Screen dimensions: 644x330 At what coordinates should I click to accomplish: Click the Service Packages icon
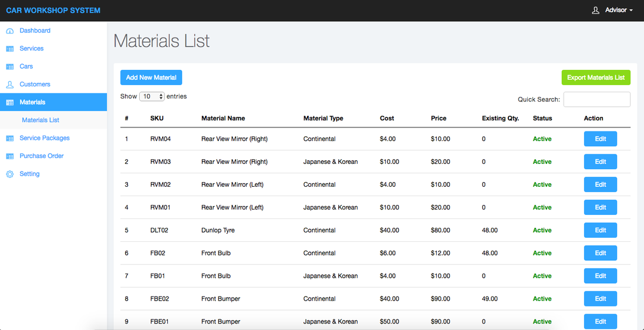point(9,139)
